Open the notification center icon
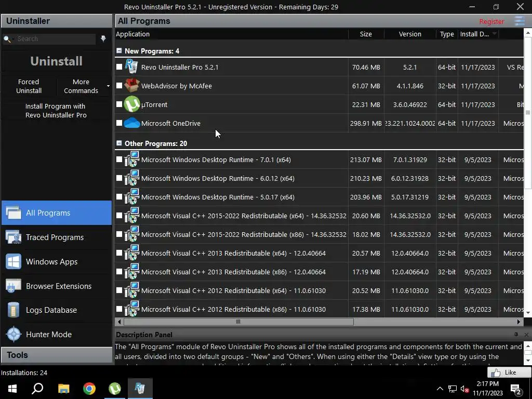Screen dimensions: 532x399 (516, 389)
